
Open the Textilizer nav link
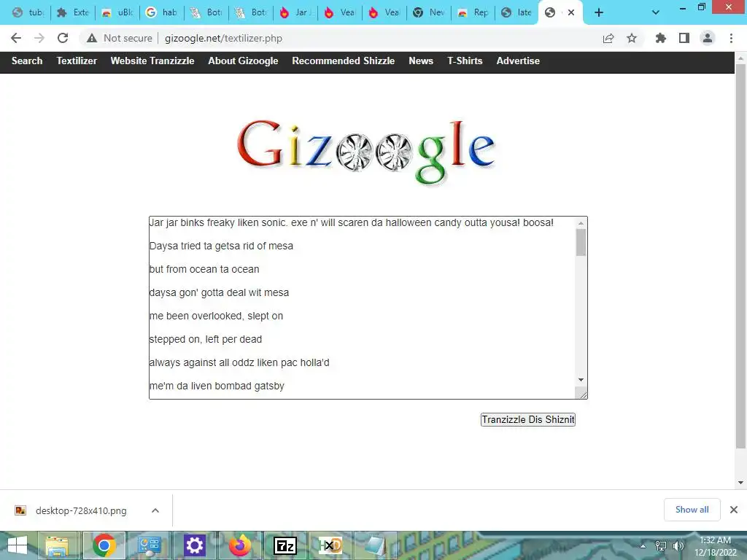77,61
